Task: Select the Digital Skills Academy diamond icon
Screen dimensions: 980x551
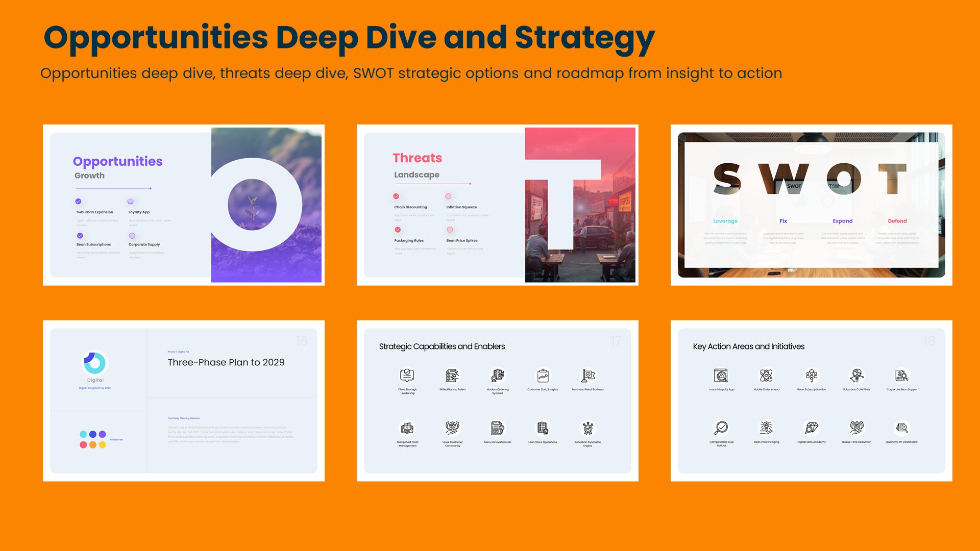Action: (x=812, y=428)
